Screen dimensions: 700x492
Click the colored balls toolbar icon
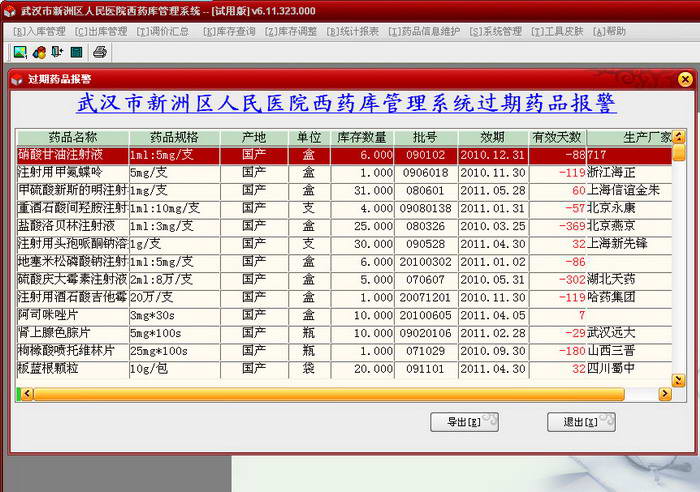point(39,52)
